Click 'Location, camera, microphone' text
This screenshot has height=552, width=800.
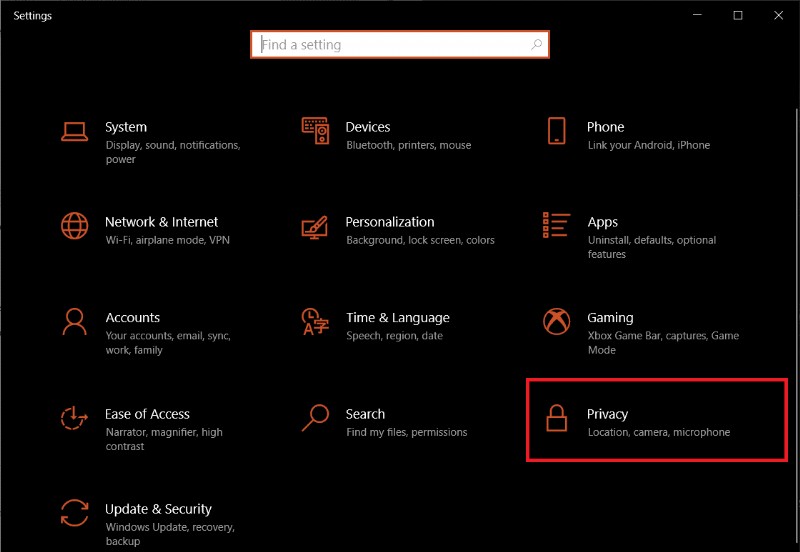coord(659,432)
